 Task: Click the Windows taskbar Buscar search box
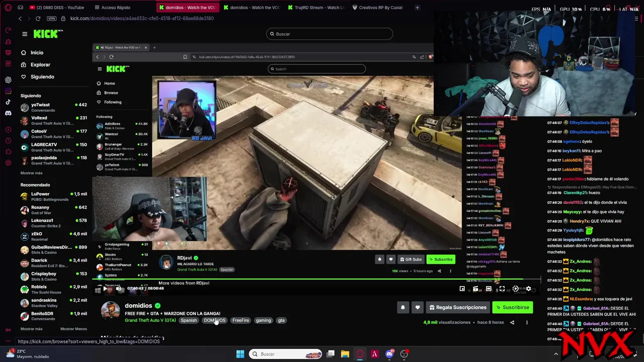(286, 354)
